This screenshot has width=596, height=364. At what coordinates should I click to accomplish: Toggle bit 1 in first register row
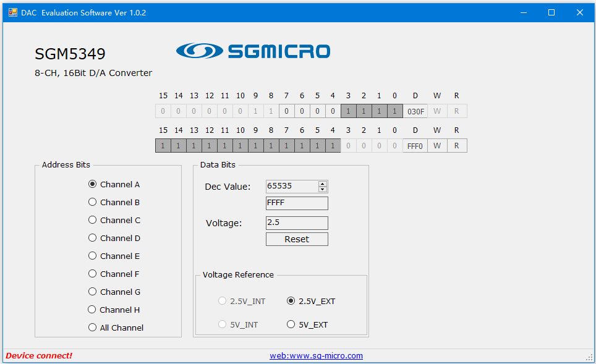pos(380,111)
